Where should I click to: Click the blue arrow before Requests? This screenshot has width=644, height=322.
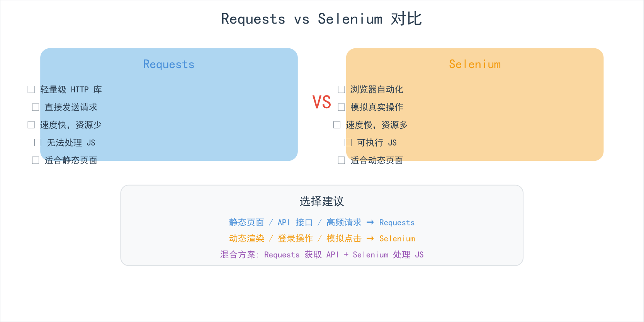click(x=370, y=222)
